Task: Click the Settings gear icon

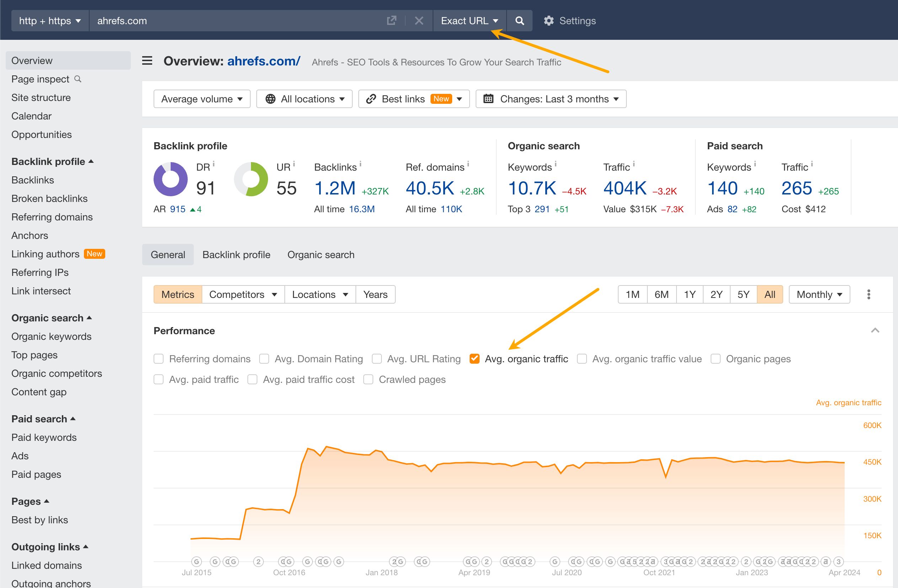Action: tap(549, 21)
